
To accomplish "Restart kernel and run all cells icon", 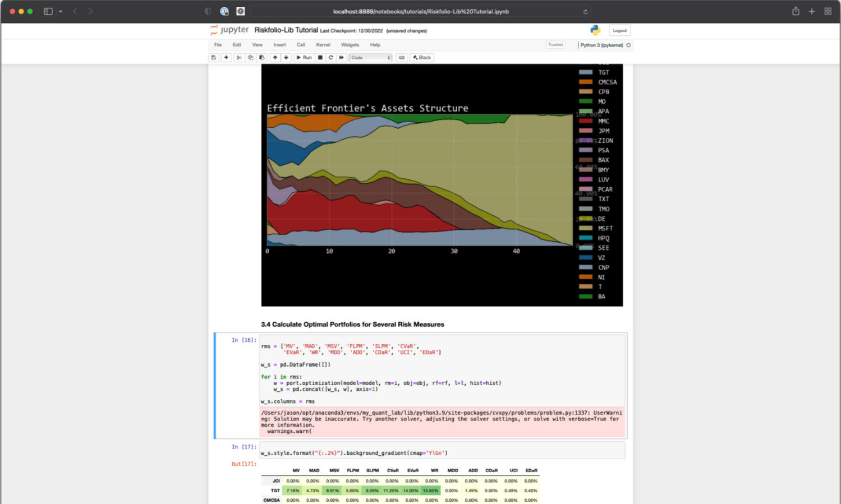I will coord(341,58).
